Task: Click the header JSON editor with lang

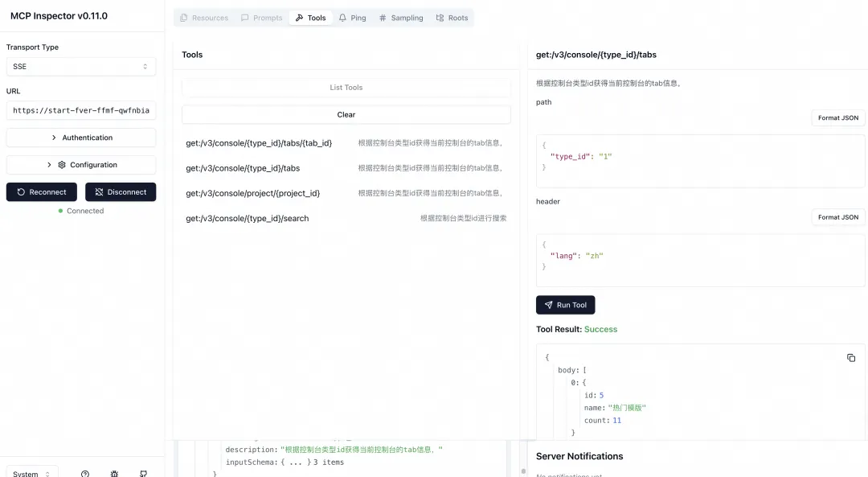Action: [x=700, y=261]
